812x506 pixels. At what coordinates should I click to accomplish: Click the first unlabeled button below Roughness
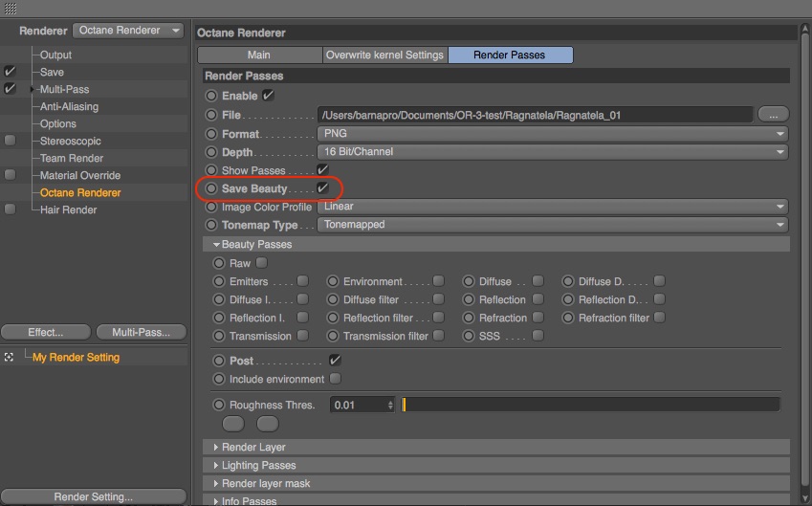(x=233, y=423)
